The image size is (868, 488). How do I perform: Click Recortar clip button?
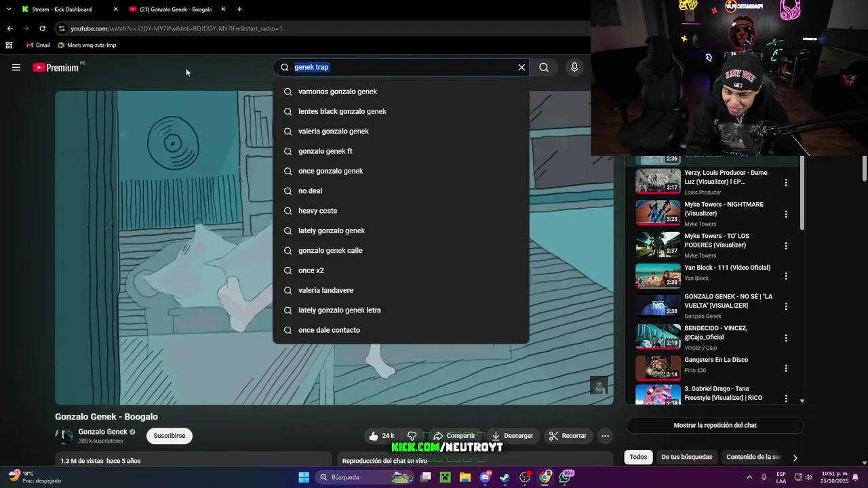point(568,436)
